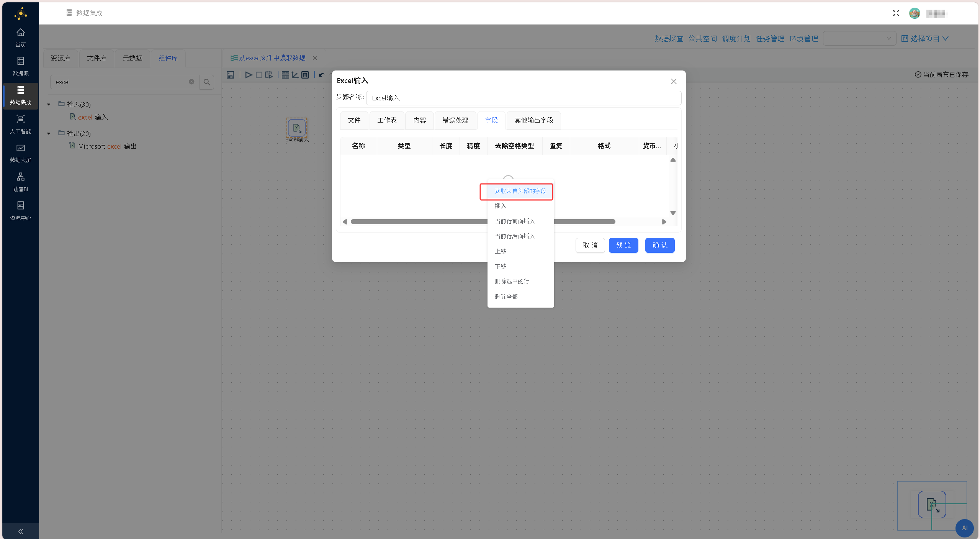
Task: Choose 上移 from the context menu
Action: click(520, 251)
